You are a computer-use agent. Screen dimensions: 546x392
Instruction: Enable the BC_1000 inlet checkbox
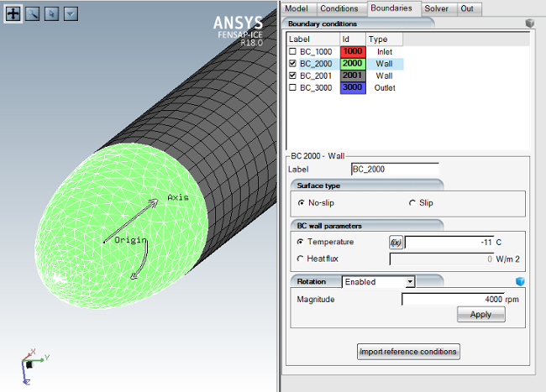[x=293, y=52]
